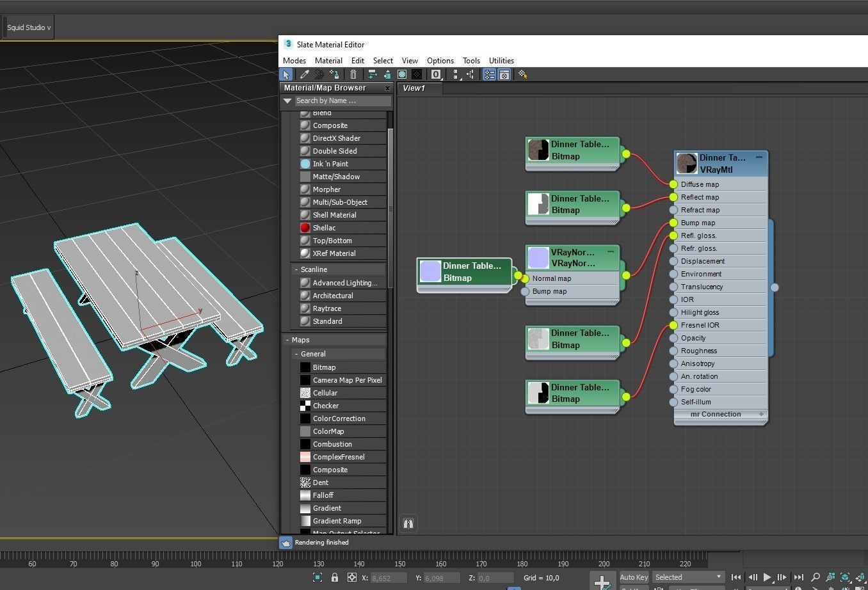Viewport: 868px width, 590px height.
Task: Click the binoculars search icon in View1
Action: pyautogui.click(x=408, y=523)
